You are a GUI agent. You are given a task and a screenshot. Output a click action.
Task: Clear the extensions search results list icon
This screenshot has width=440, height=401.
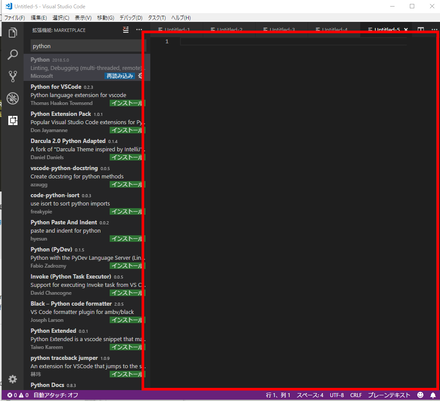126,30
